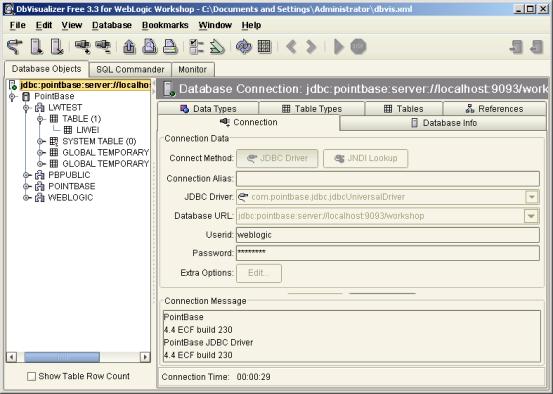Open the Tables tab

coord(403,109)
